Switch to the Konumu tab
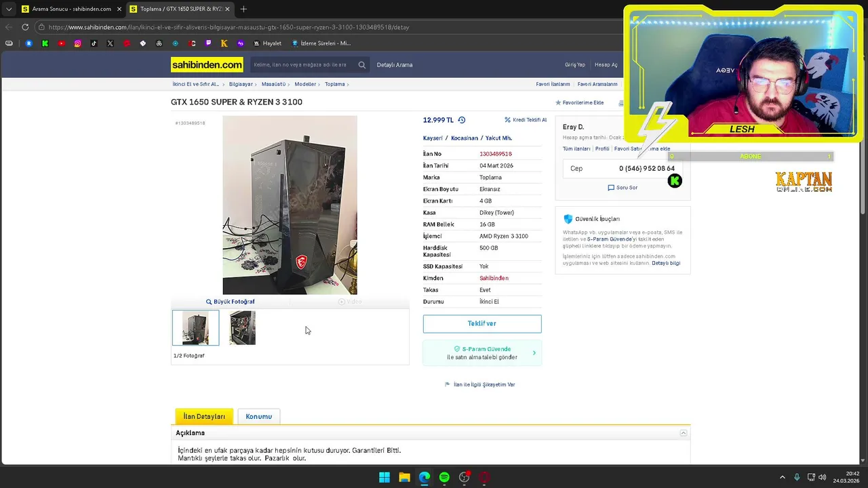The image size is (868, 488). [x=259, y=416]
